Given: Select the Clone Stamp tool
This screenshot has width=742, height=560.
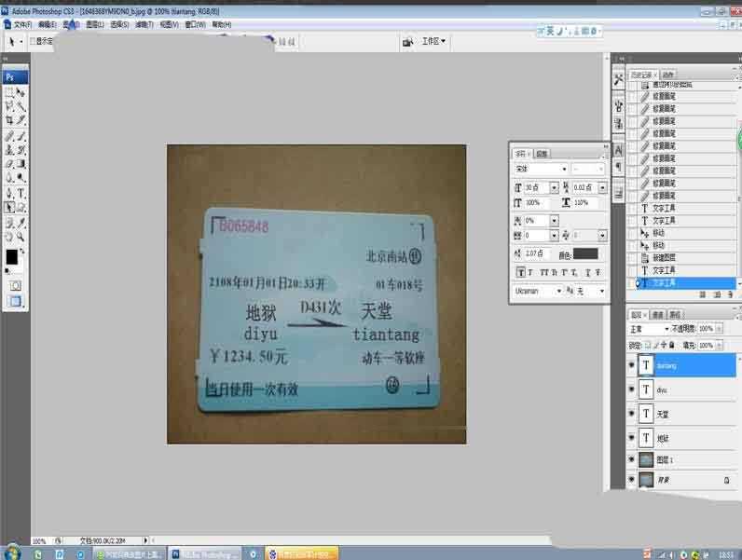Looking at the screenshot, I should [9, 150].
